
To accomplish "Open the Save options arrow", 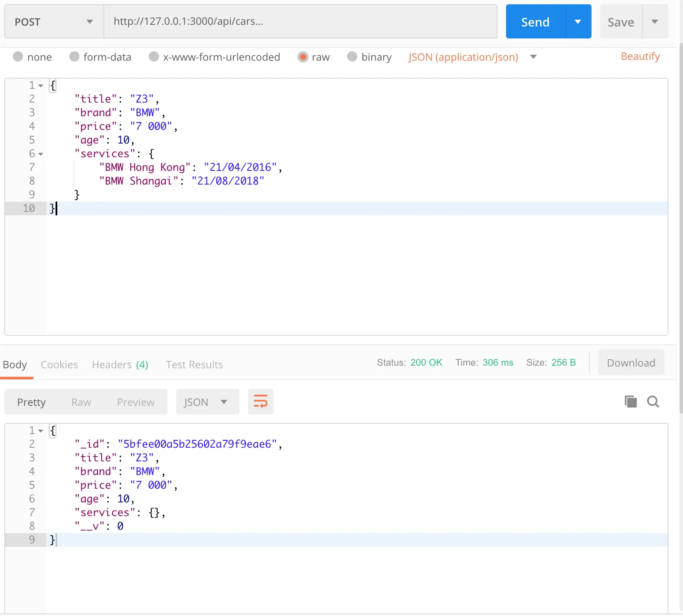I will click(655, 22).
